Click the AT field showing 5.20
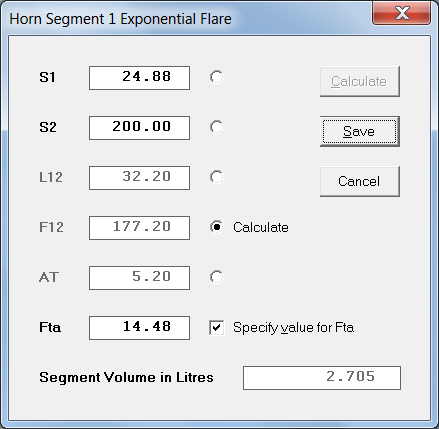This screenshot has height=429, width=439. [x=139, y=278]
